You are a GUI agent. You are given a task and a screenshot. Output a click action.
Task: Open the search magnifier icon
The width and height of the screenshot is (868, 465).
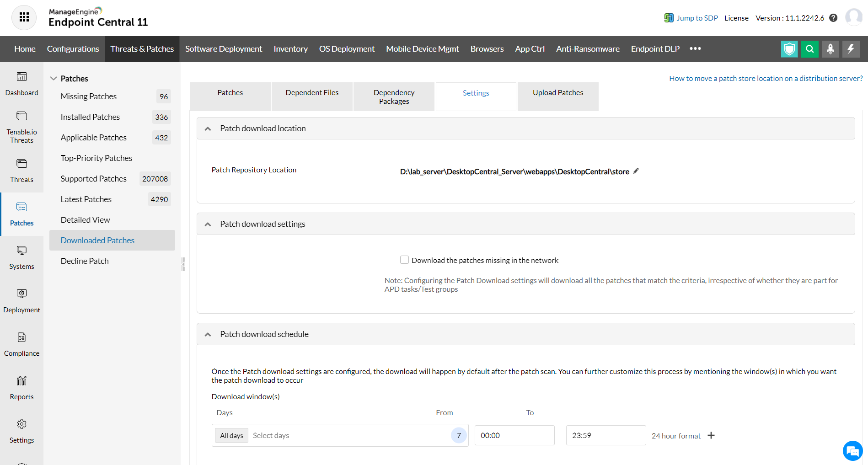(x=809, y=49)
